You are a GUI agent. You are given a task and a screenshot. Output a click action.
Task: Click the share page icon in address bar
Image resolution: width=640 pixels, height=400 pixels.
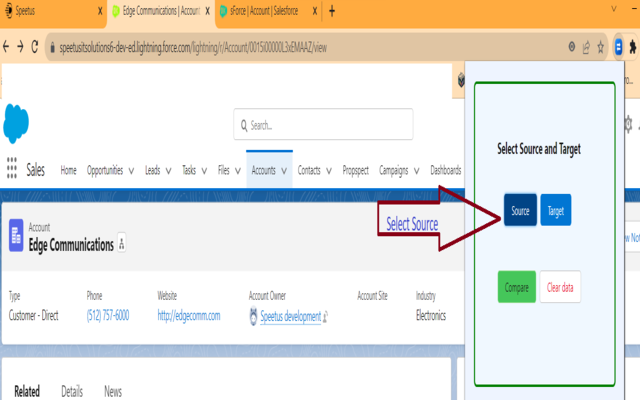[586, 47]
